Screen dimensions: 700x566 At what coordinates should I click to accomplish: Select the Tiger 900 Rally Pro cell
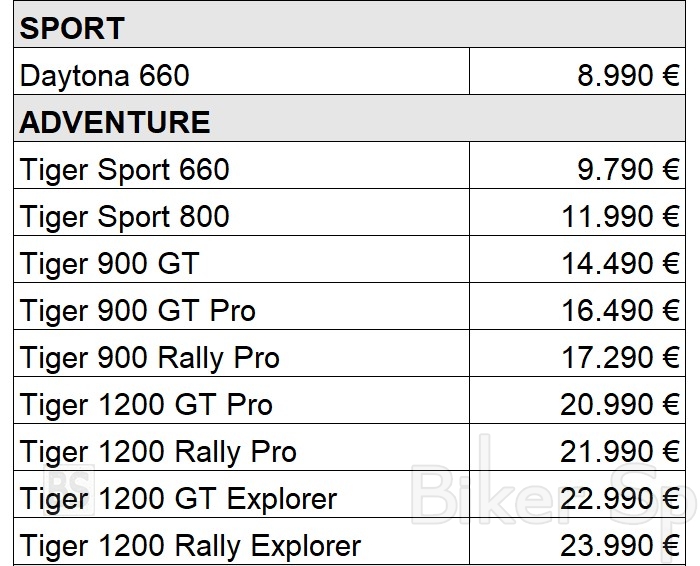point(149,358)
